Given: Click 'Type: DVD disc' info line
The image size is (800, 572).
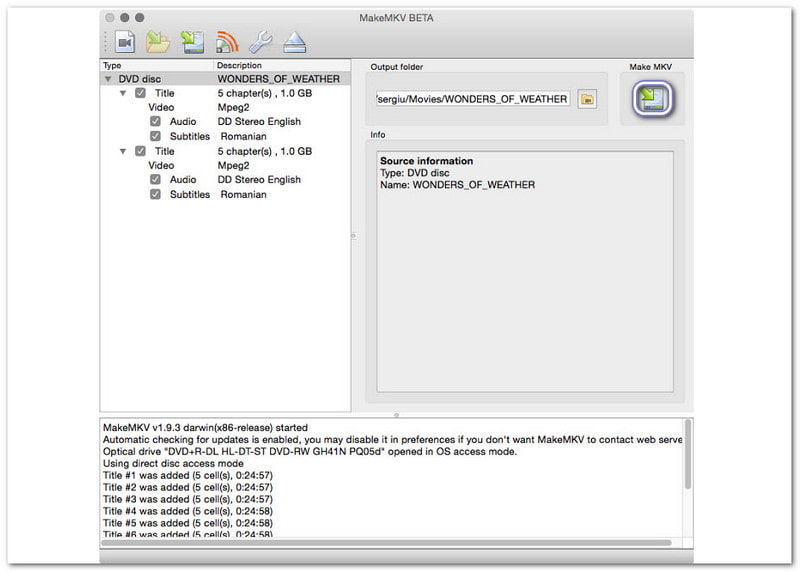Looking at the screenshot, I should pos(415,173).
